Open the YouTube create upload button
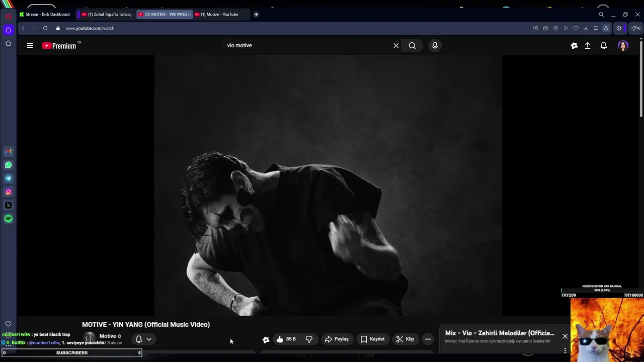The image size is (644, 362). tap(588, 46)
